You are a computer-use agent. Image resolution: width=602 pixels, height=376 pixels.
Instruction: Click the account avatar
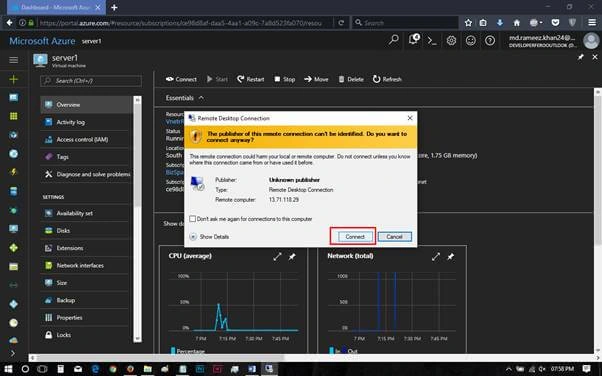click(x=591, y=41)
